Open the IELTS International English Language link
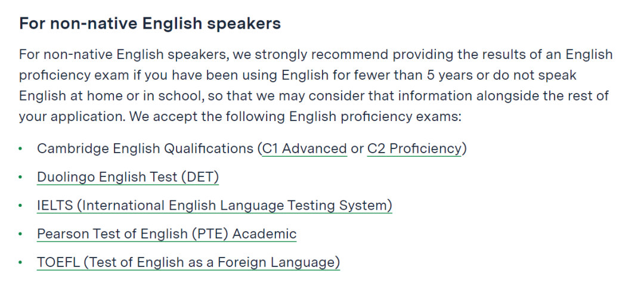Viewport: 644px width, 301px height. (x=215, y=205)
